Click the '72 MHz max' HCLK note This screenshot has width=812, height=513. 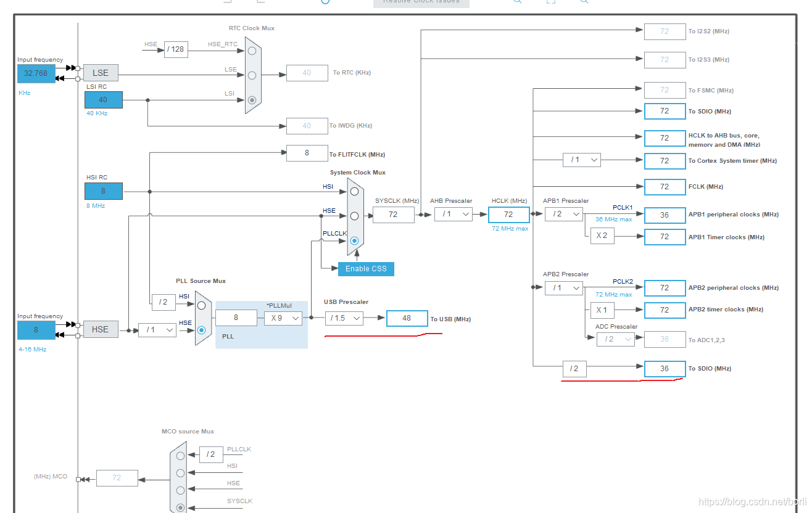click(x=510, y=229)
